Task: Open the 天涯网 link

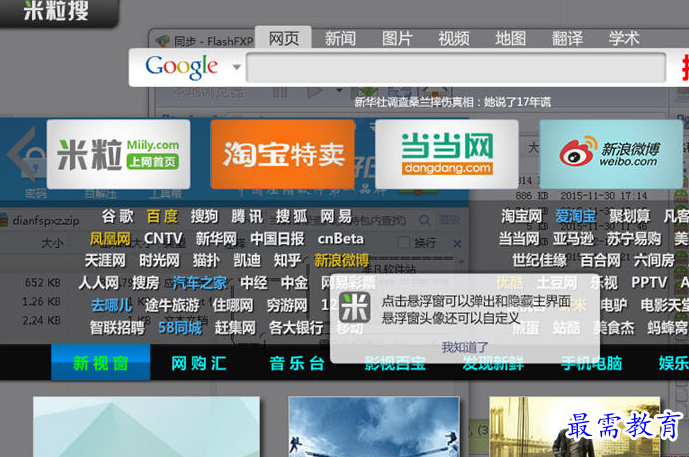Action: (105, 261)
